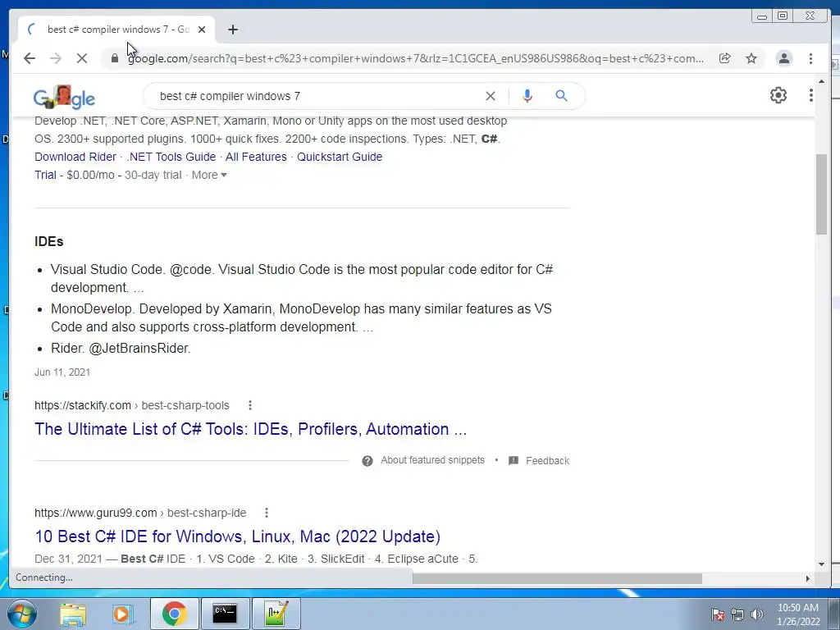Open the Quickstart Guide link

(x=340, y=157)
